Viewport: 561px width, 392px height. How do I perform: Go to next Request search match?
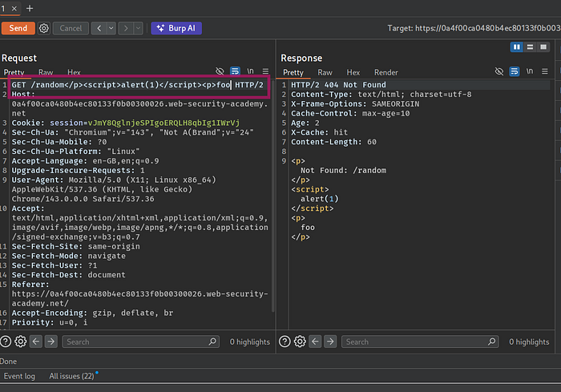coord(51,341)
